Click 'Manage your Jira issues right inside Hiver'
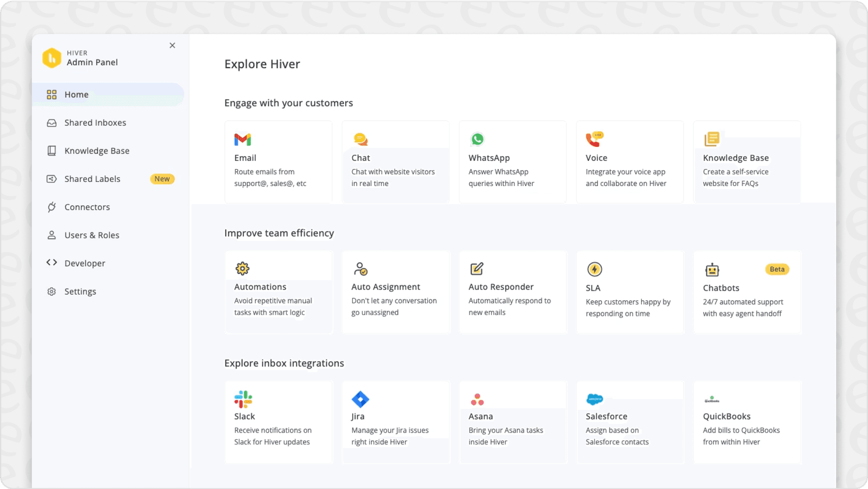868x489 pixels. pos(390,436)
